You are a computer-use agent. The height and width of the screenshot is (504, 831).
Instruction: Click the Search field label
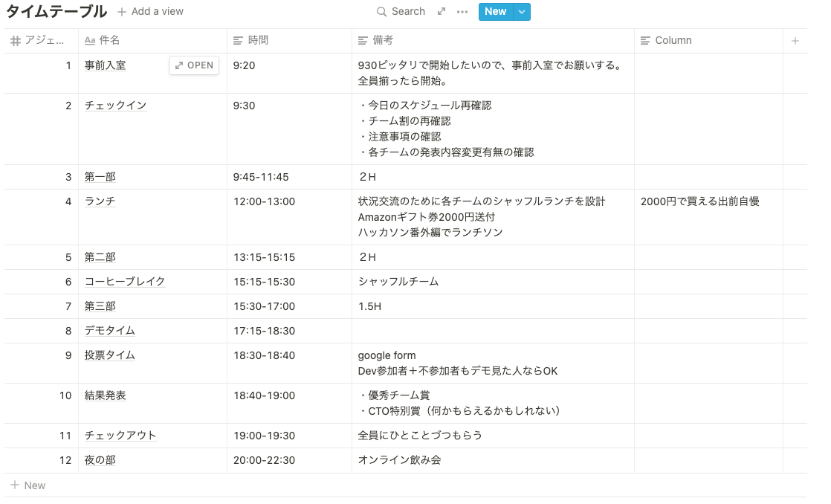pos(408,12)
